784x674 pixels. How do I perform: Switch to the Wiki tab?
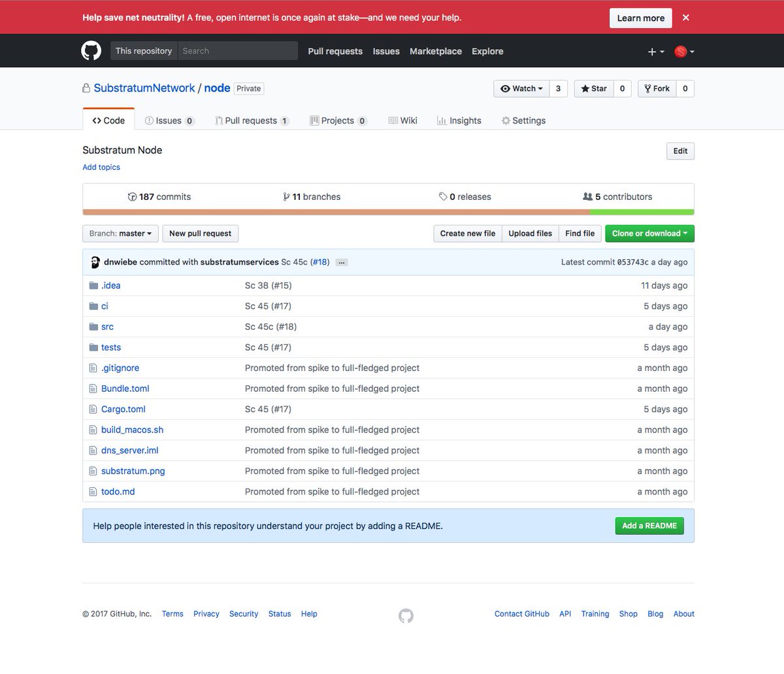tap(403, 121)
